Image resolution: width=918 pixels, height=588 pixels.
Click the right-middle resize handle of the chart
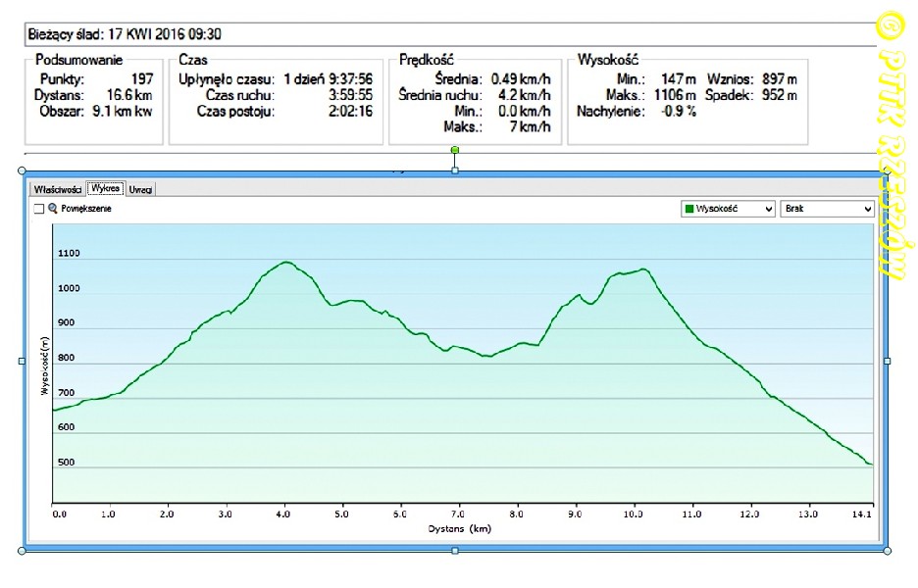888,361
